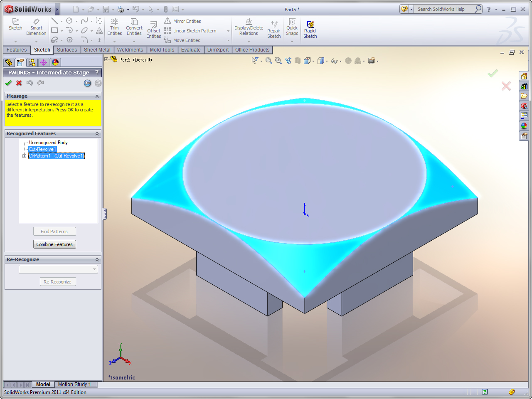Click the Search SolidWorks Help field
Screen dimensions: 532x399
[x=444, y=9]
